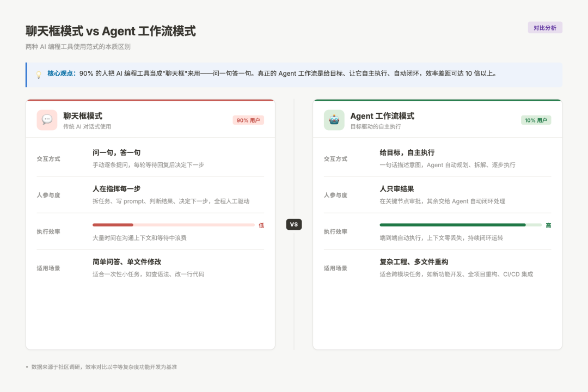Click 简单问答、单文件修改 heading
This screenshot has width=588, height=392.
(127, 262)
